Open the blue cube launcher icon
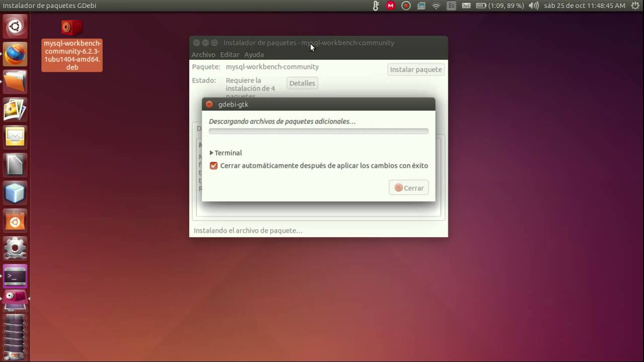Screen dimensions: 644x362 15,192
